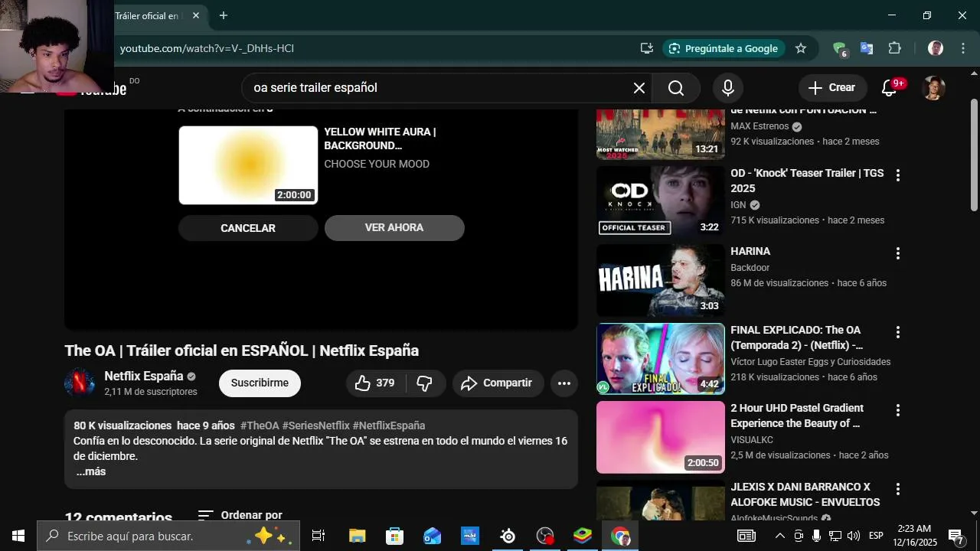The image size is (980, 551).
Task: Submit search with the magnifier button
Action: pyautogui.click(x=676, y=88)
